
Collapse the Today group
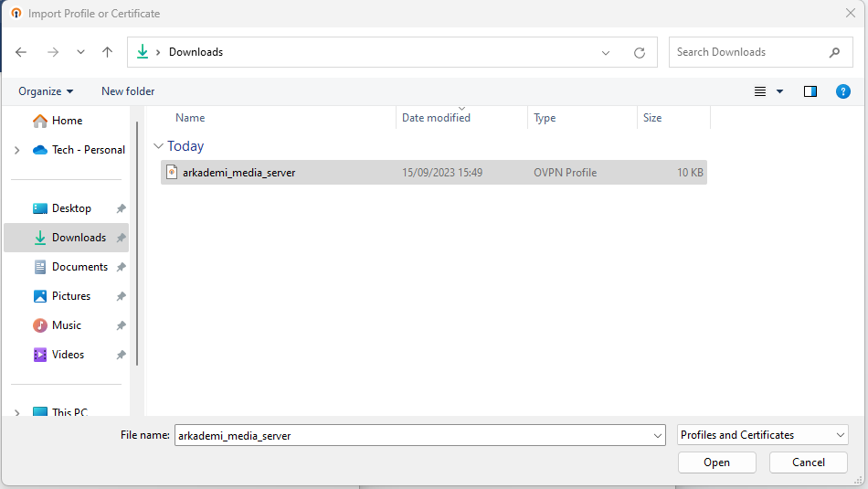click(x=158, y=146)
